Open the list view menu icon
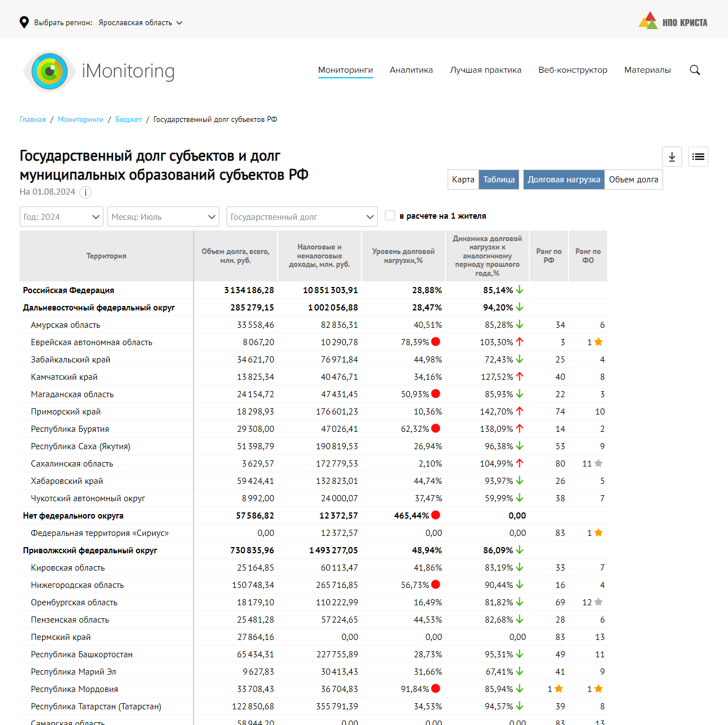The image size is (728, 725). (x=698, y=157)
